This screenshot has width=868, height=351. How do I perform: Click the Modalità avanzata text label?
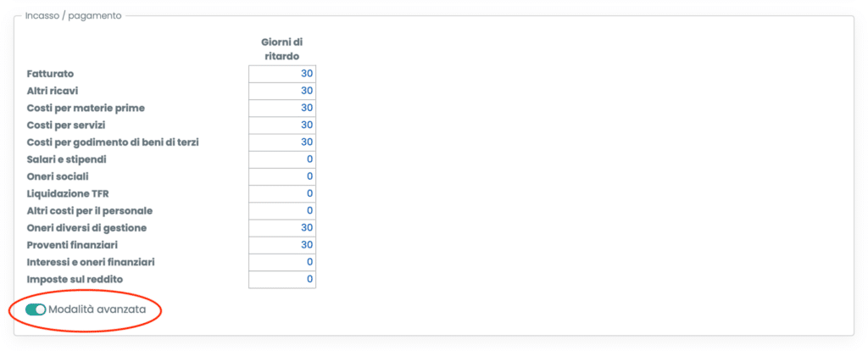coord(97,309)
